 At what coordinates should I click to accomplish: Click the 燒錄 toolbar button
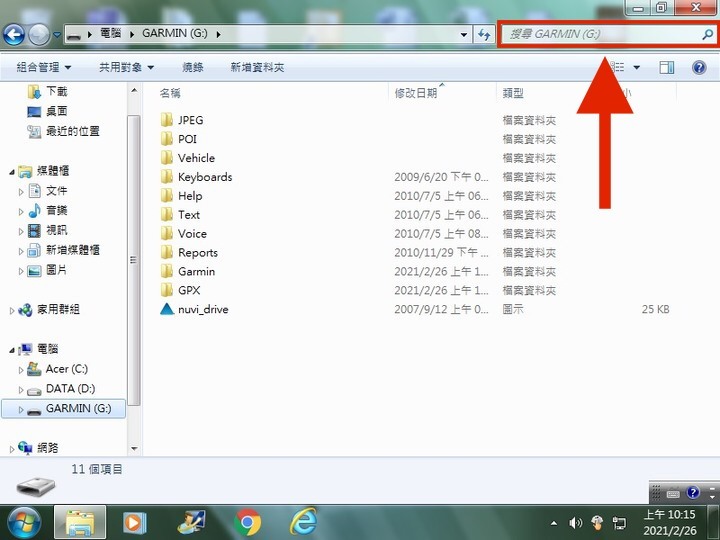click(x=193, y=68)
